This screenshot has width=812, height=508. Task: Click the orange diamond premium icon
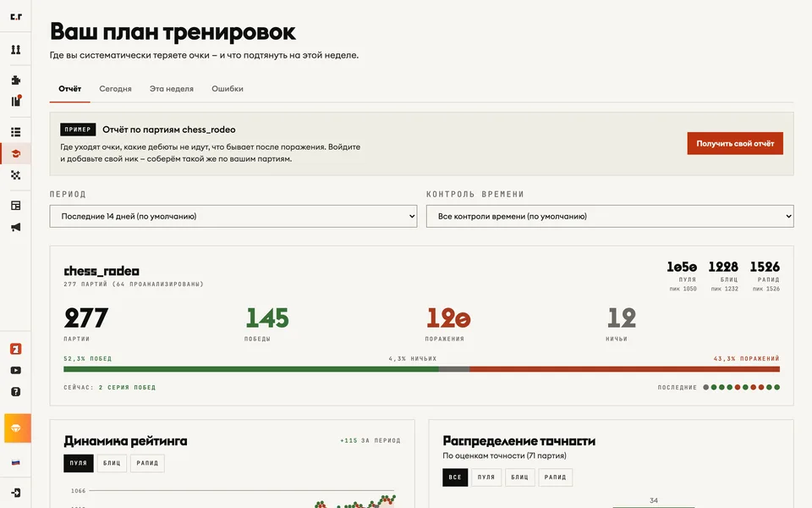pos(18,428)
